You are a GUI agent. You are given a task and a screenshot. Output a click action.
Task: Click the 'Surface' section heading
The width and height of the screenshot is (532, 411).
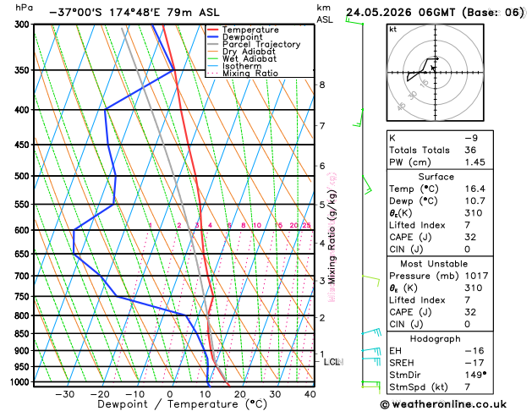point(436,177)
